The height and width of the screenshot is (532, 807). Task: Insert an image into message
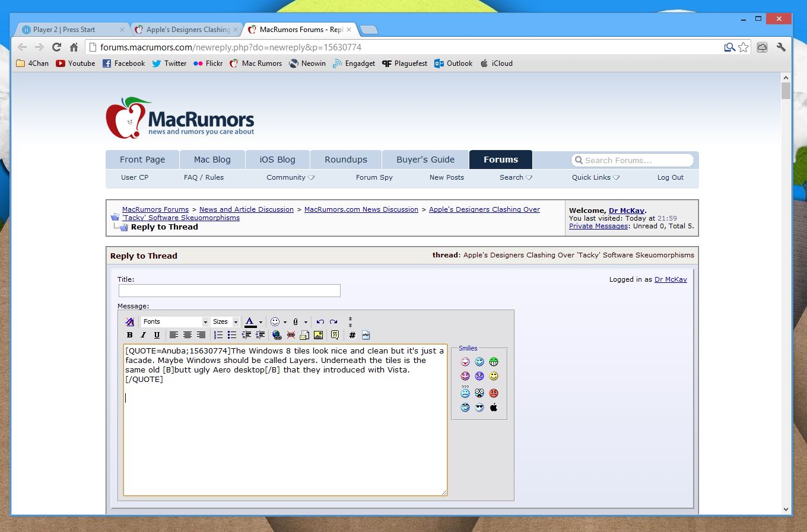tap(319, 335)
